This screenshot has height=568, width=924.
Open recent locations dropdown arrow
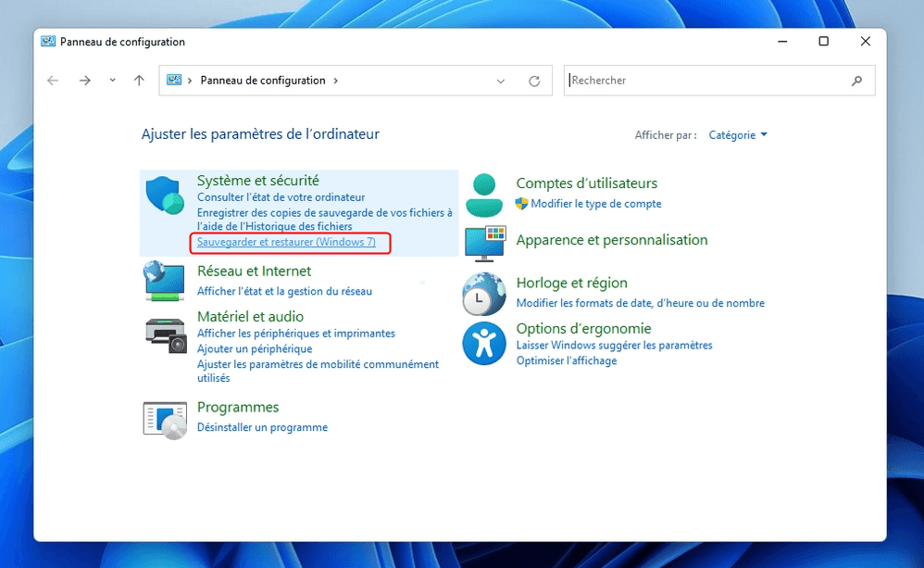[x=112, y=81]
